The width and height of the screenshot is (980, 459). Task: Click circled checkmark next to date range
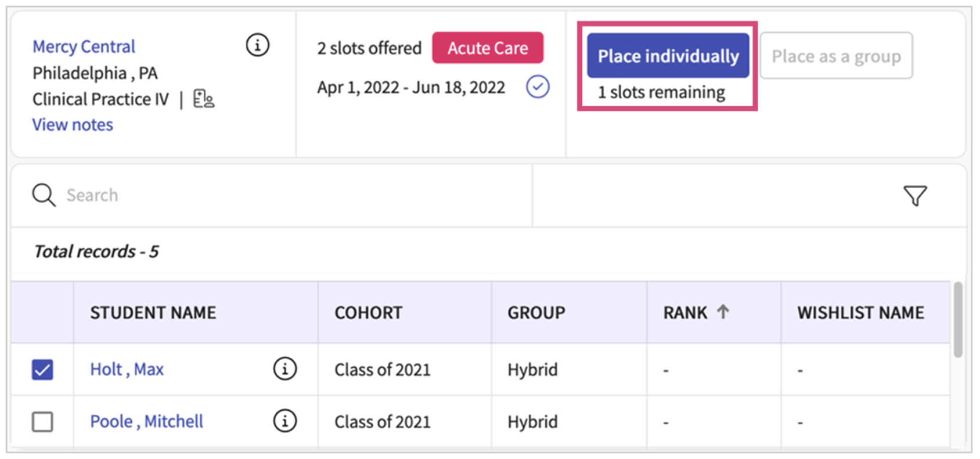[538, 87]
